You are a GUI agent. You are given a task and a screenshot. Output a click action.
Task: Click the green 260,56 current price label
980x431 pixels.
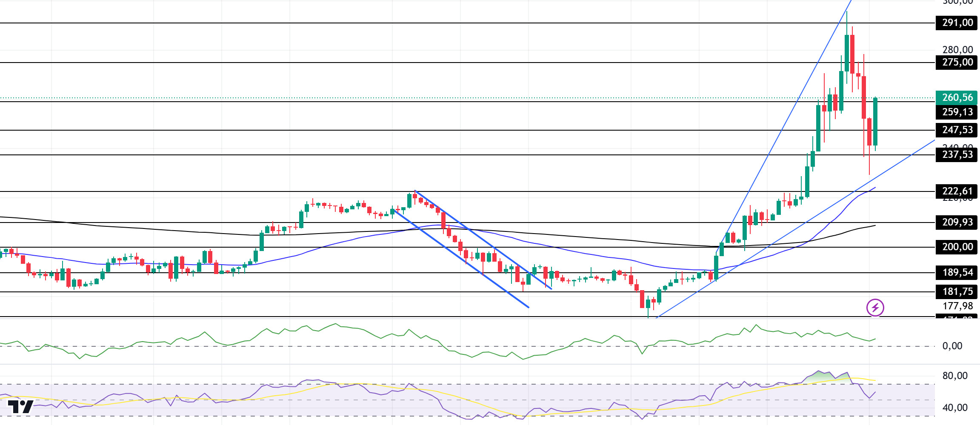pyautogui.click(x=956, y=97)
